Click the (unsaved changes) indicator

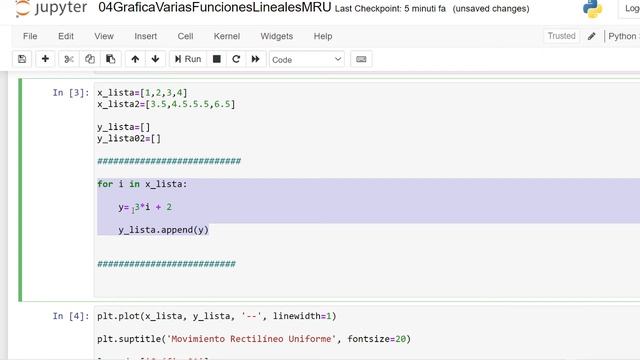click(491, 9)
